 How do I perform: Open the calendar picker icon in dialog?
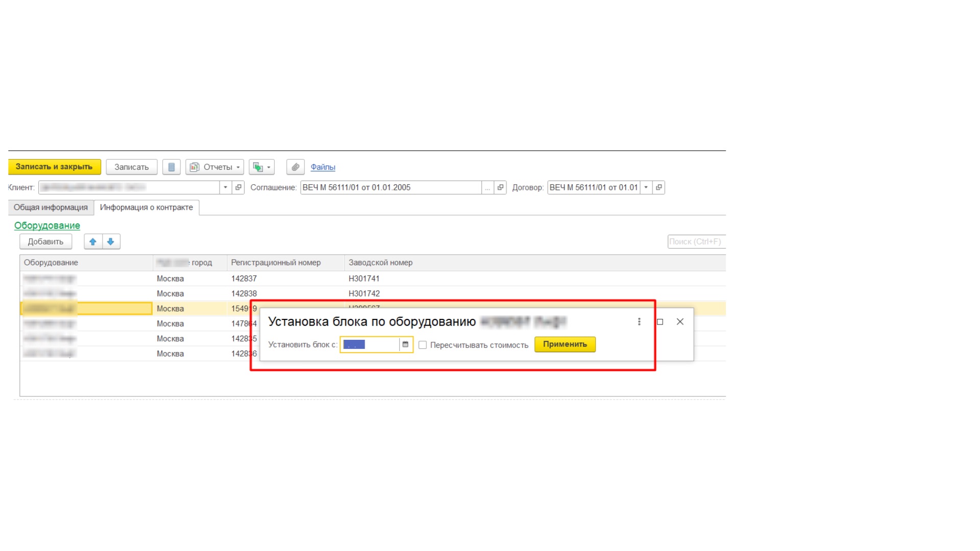(406, 344)
